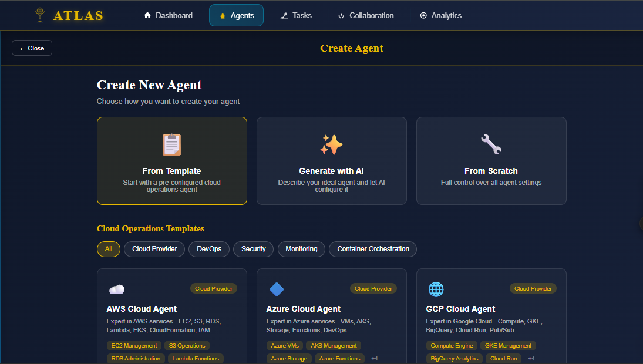Click the Create New Agent heading

(149, 85)
